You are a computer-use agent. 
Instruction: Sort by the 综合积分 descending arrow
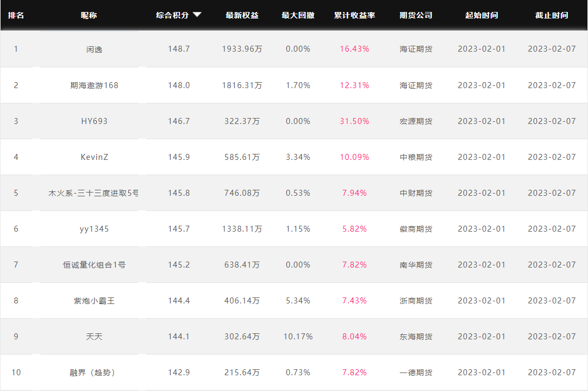point(197,15)
